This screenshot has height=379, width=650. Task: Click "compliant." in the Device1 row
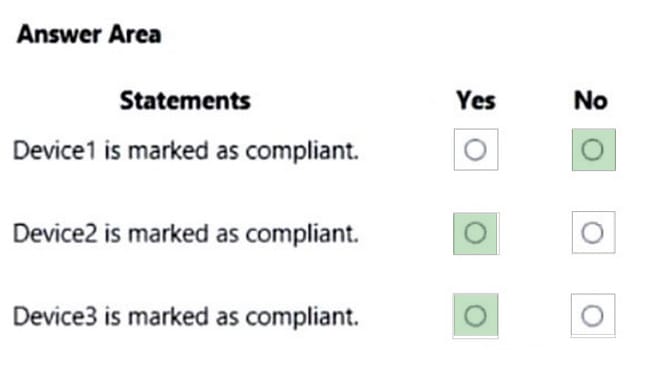pos(302,151)
